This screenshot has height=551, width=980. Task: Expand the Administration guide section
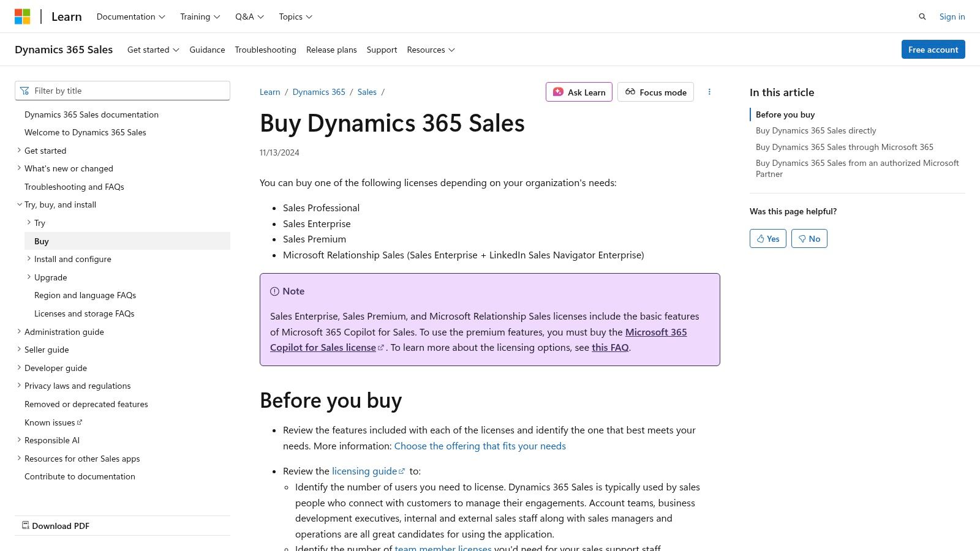[x=19, y=331]
